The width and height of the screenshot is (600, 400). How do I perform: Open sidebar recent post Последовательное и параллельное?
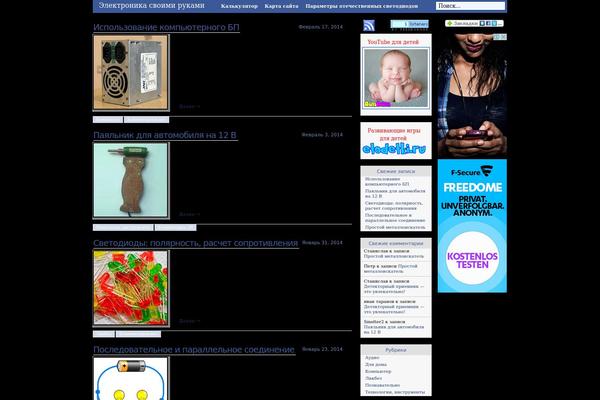click(395, 218)
